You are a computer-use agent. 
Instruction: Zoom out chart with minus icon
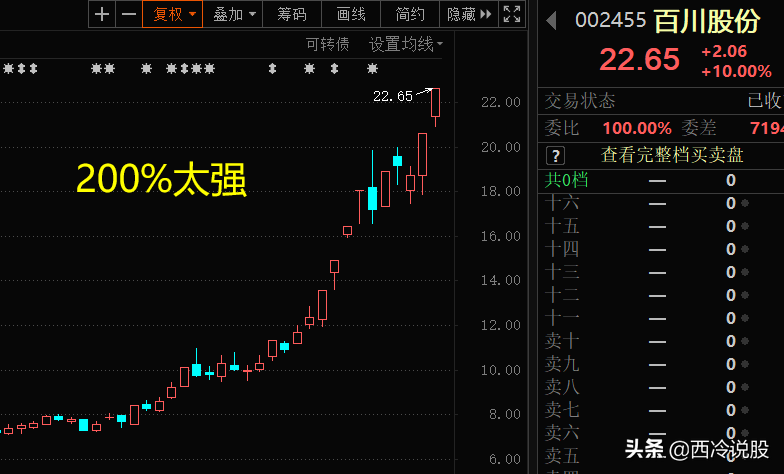129,14
